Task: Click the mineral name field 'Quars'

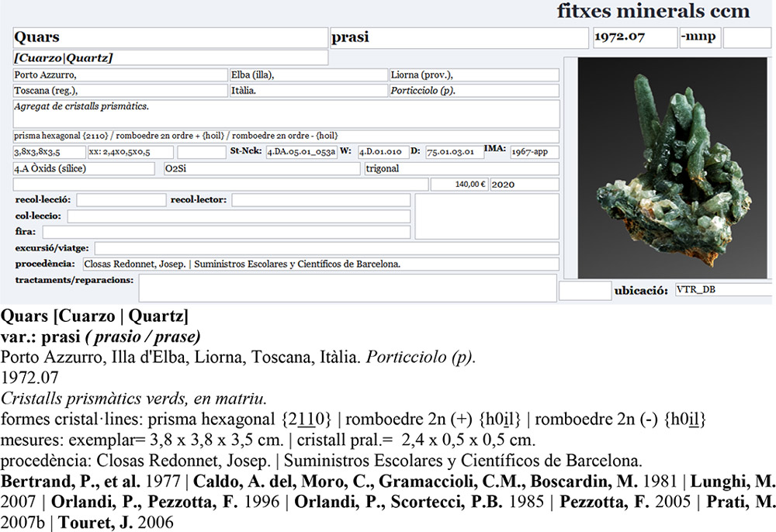Action: click(x=170, y=37)
